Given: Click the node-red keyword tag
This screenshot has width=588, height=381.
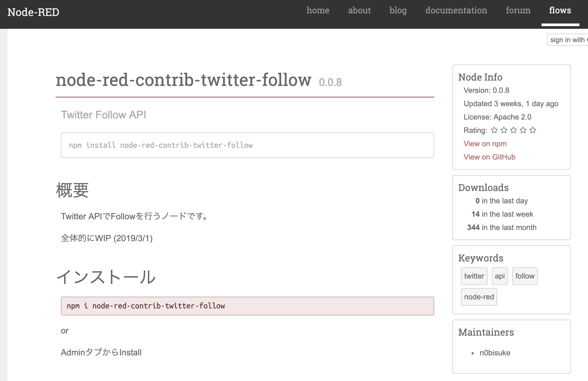Looking at the screenshot, I should tap(479, 297).
